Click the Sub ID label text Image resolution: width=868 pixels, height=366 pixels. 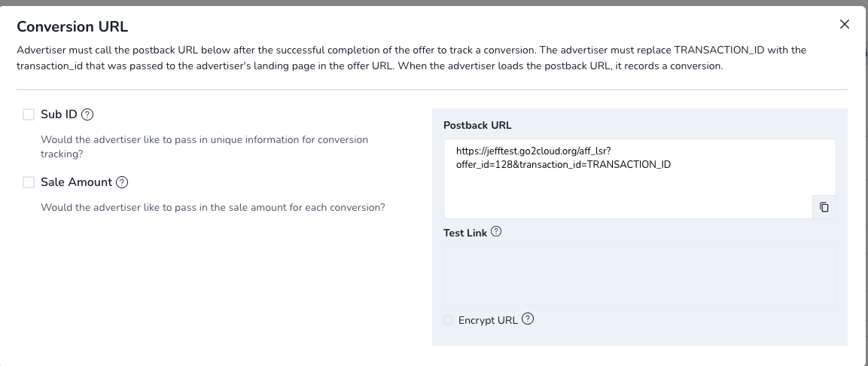point(59,114)
